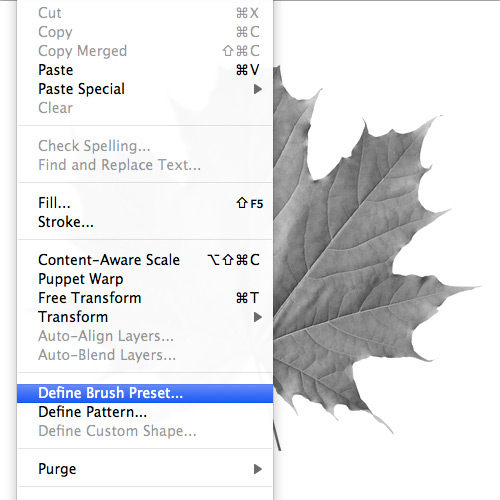Image resolution: width=500 pixels, height=500 pixels.
Task: Expand the Paste Special submenu arrow
Action: (x=257, y=89)
